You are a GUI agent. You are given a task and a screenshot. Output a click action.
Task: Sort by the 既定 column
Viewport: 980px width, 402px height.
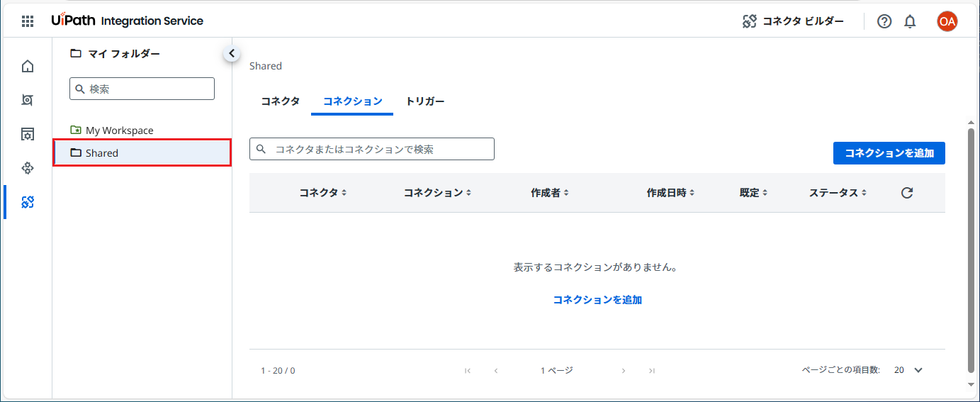(753, 193)
